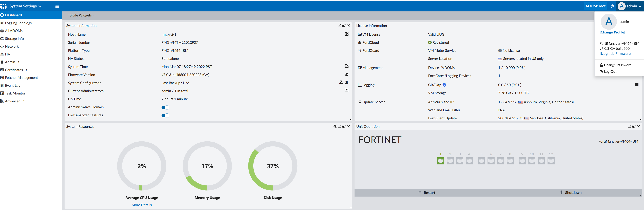
Task: Open the current administrators list icon
Action: coord(346,90)
